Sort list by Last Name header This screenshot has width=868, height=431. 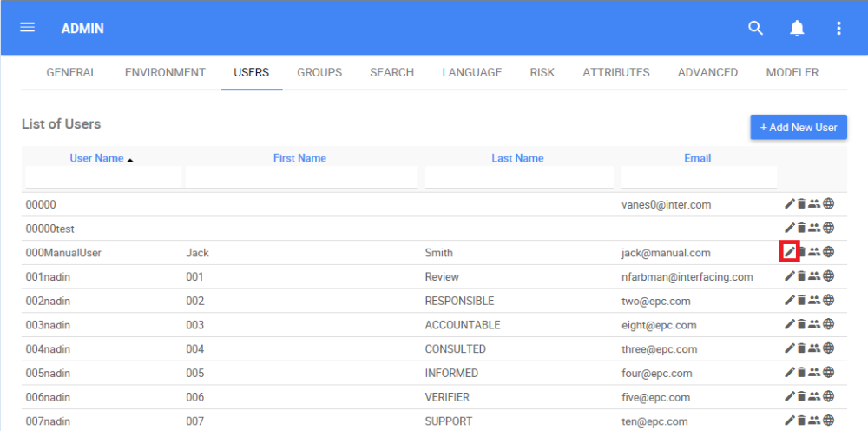(x=517, y=158)
